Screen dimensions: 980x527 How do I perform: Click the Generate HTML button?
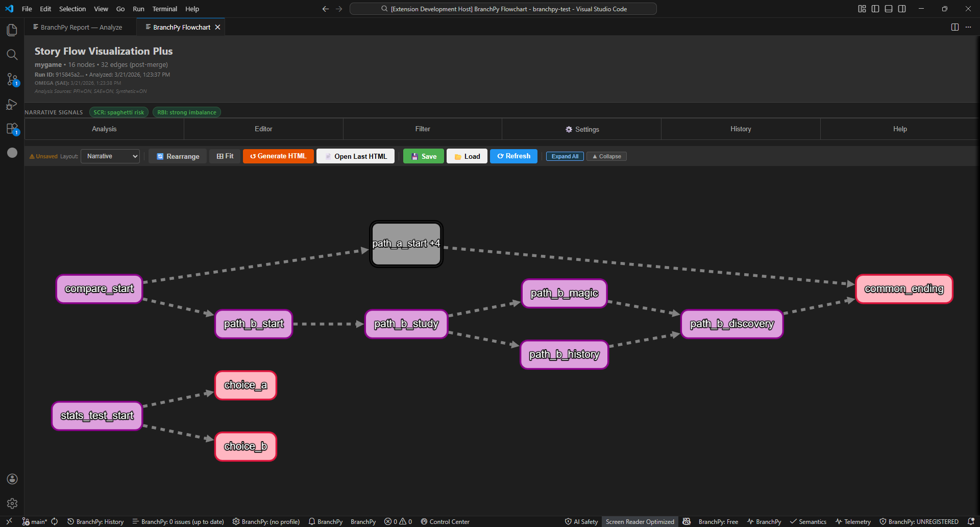point(278,156)
